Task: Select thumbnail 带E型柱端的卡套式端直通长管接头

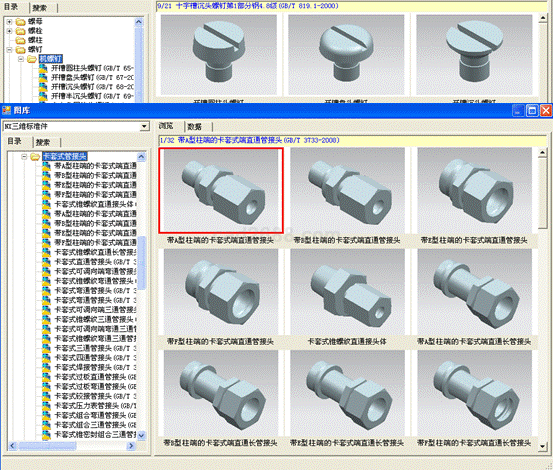Action: 347,393
